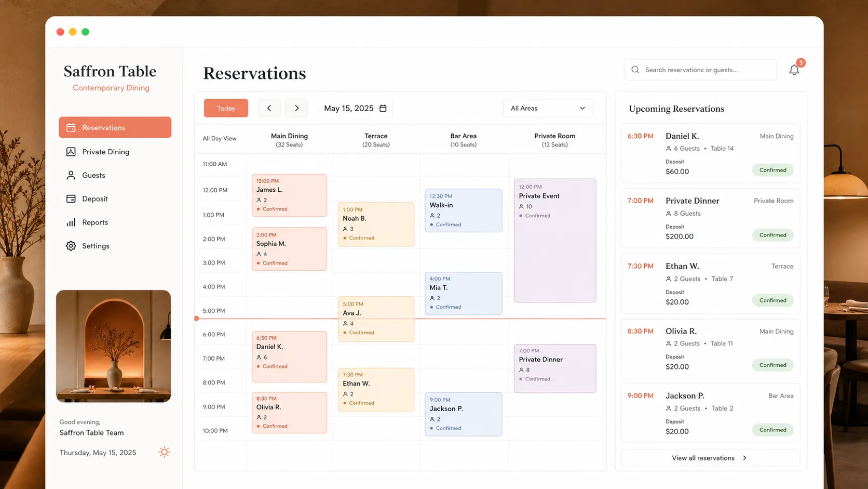Jump to Today

(x=226, y=108)
